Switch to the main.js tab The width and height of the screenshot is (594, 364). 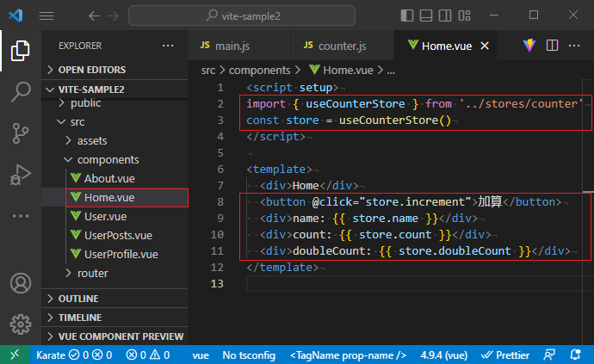pos(239,46)
